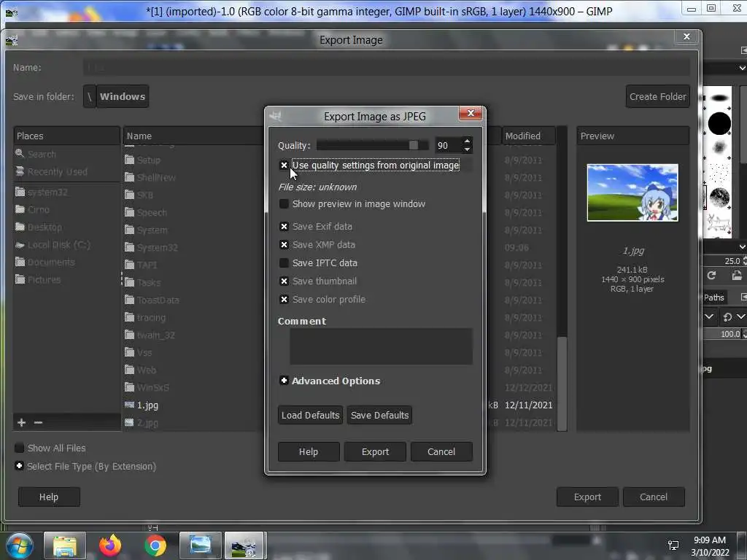Click the Windows folder path button
The height and width of the screenshot is (560, 747).
point(123,97)
